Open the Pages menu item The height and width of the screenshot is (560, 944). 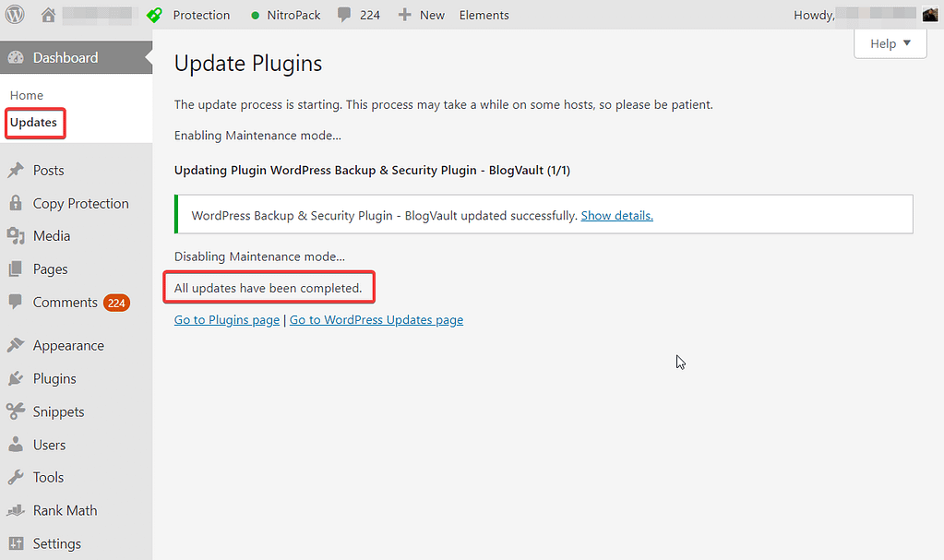[50, 269]
